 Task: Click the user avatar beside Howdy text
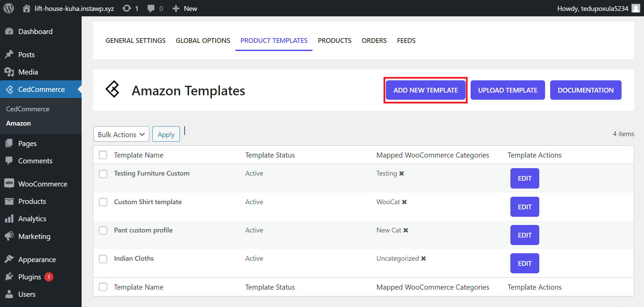635,8
